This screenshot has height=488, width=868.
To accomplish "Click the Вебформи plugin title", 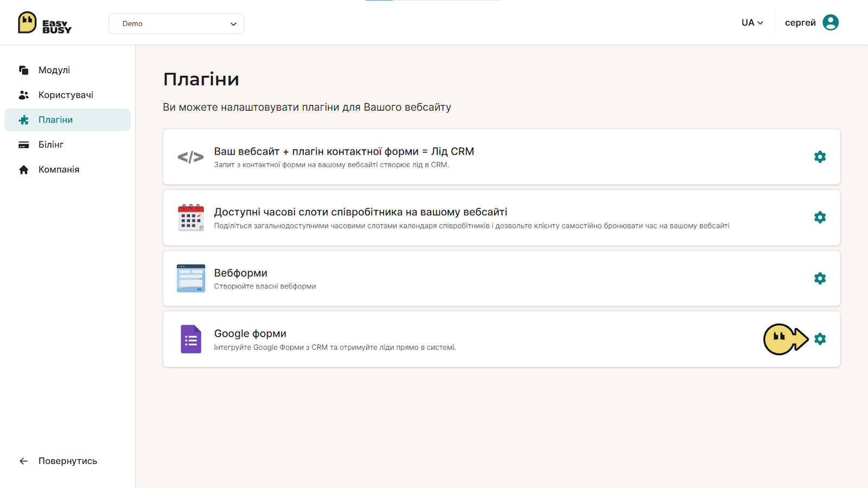I will pos(241,273).
